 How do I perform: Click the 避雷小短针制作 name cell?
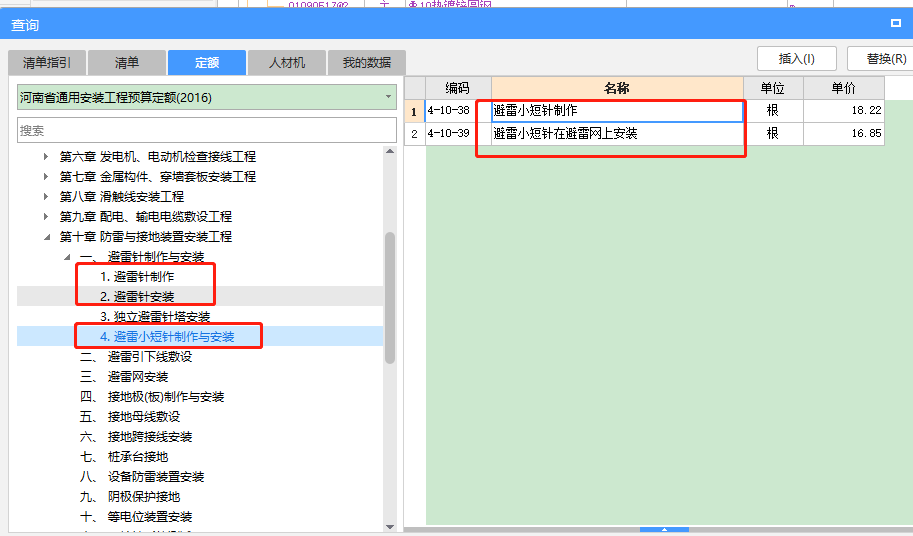click(617, 111)
